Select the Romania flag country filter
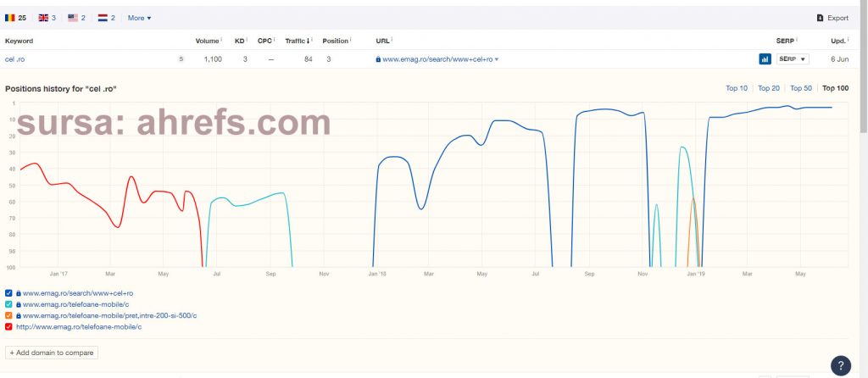868x378 pixels. 15,17
